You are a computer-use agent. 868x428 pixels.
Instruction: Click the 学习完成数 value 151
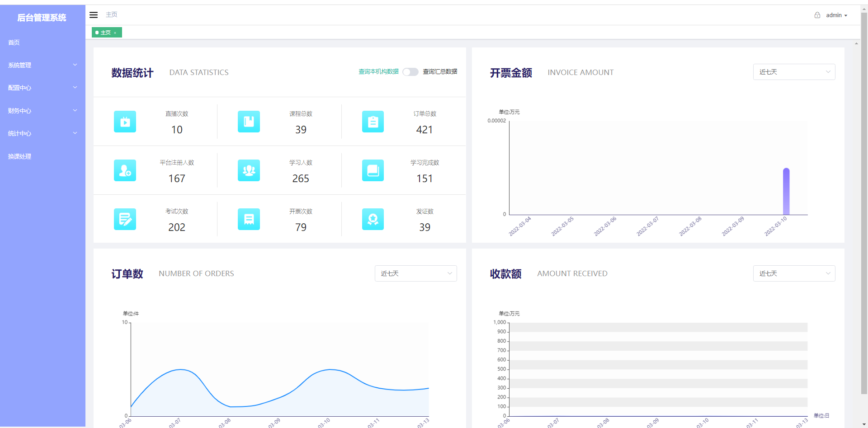point(425,179)
